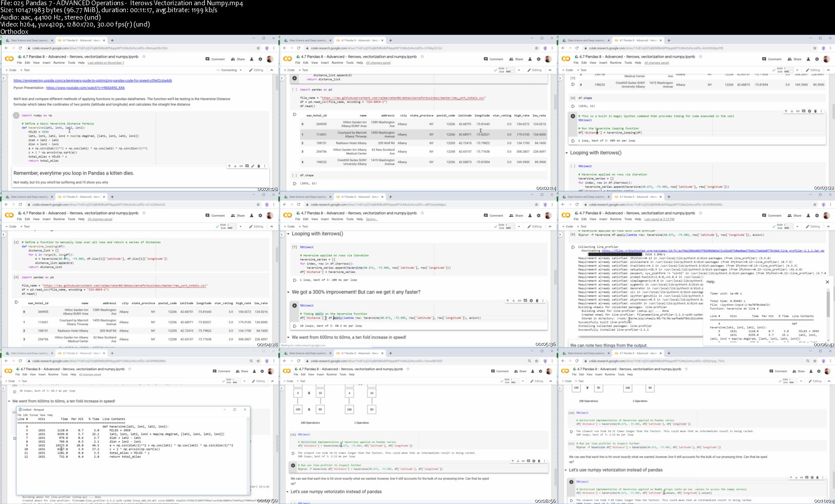This screenshot has height=504, width=835.
Task: Open the "Connecting" runtime dropdown arrow
Action: tap(240, 70)
